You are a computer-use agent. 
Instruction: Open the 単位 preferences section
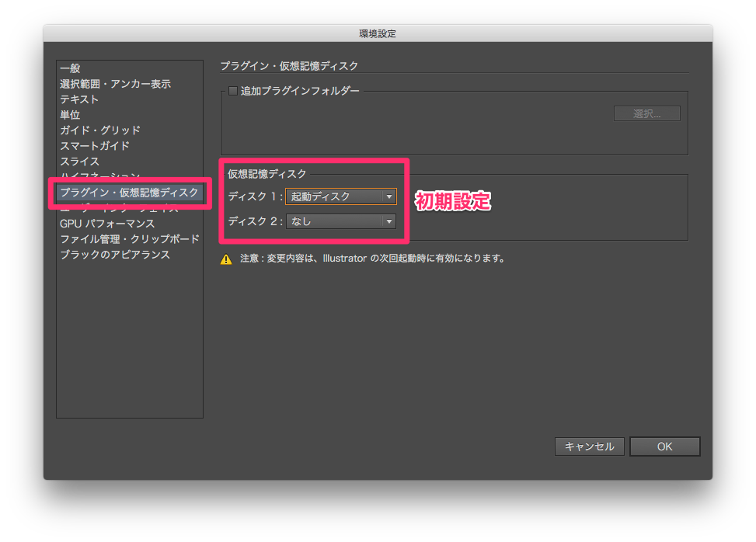tap(70, 115)
